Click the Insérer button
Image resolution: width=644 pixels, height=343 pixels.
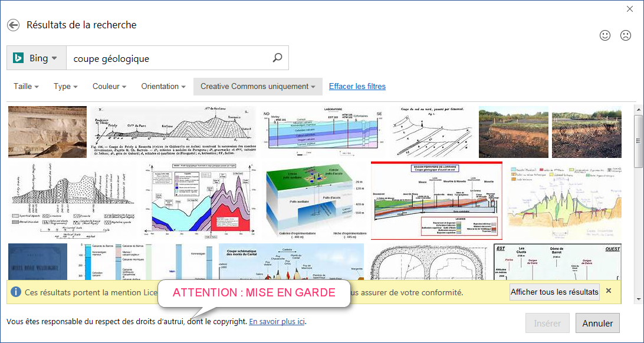point(547,324)
